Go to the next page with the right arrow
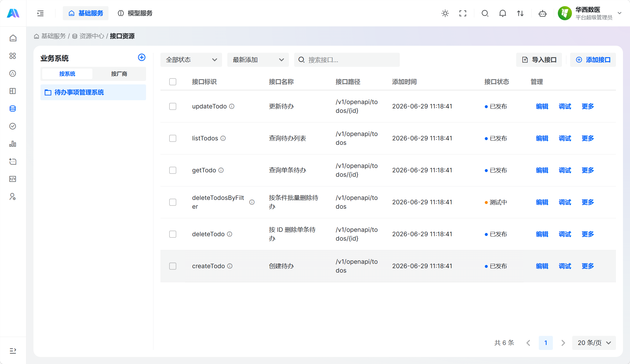630x364 pixels. click(563, 343)
